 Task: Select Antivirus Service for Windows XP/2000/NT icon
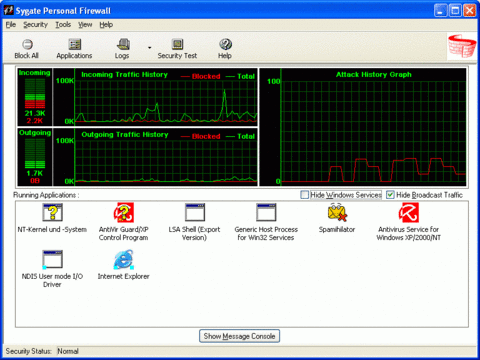click(408, 212)
